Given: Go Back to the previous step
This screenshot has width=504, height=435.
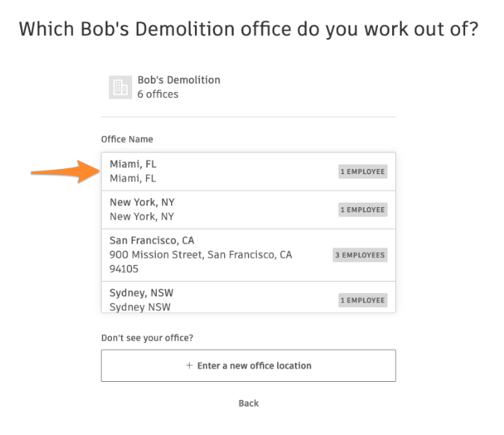Looking at the screenshot, I should pyautogui.click(x=249, y=403).
